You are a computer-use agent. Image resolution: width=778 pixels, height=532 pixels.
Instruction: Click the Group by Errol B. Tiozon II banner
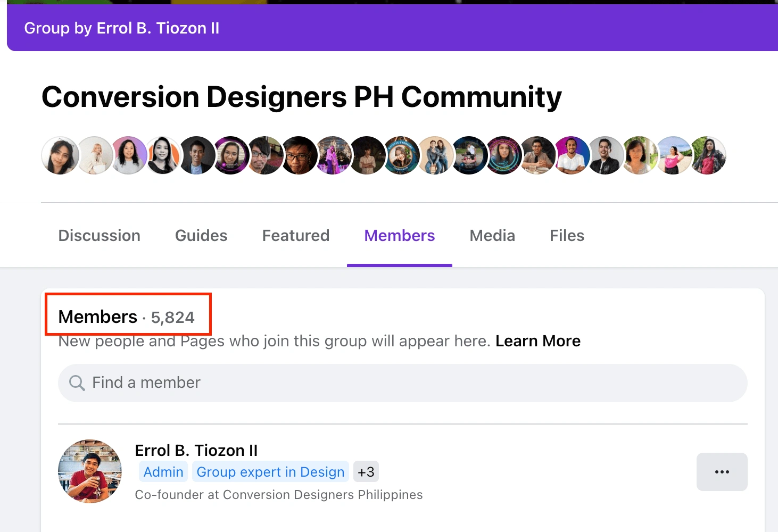click(x=122, y=28)
